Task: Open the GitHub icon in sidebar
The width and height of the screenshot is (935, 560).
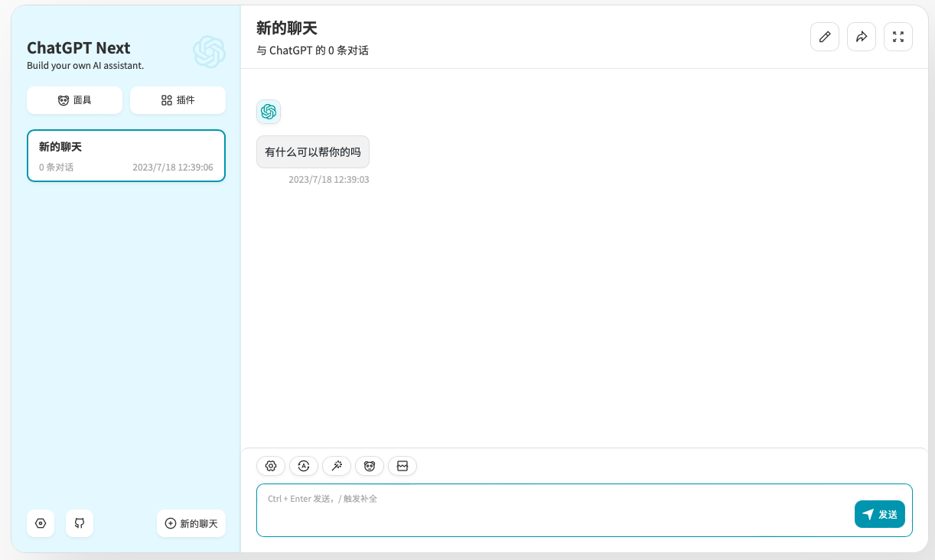Action: pos(80,523)
